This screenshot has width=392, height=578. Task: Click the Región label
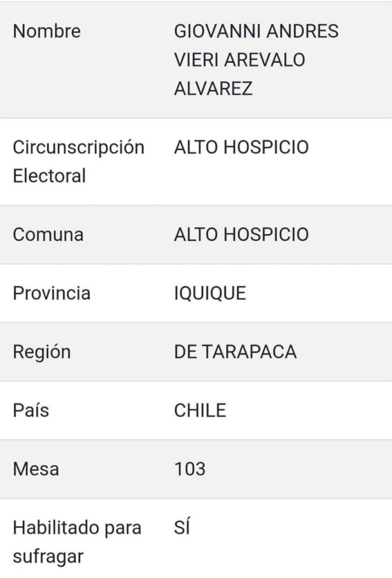[42, 352]
